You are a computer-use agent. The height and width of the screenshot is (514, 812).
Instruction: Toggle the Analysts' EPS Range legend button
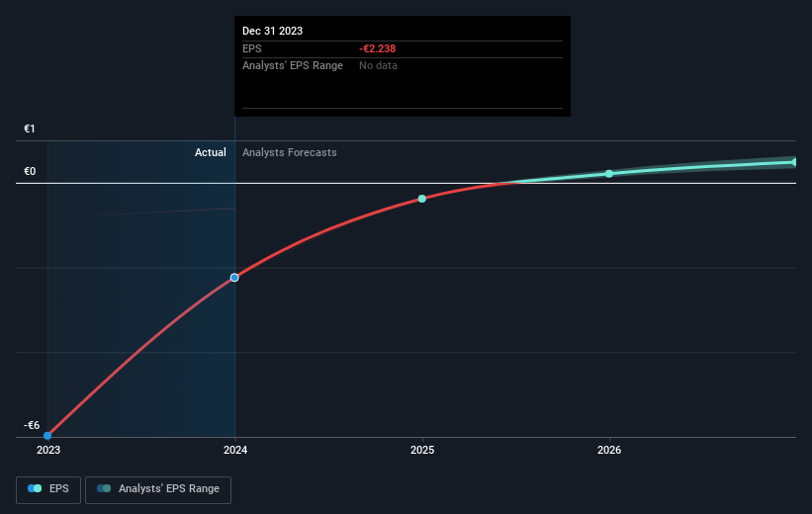pyautogui.click(x=158, y=489)
